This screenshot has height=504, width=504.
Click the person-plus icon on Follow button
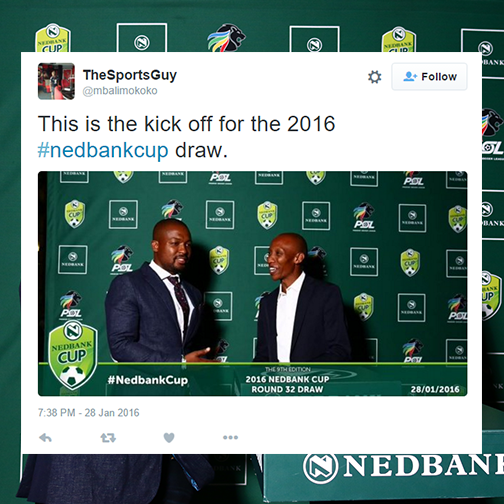pyautogui.click(x=410, y=77)
